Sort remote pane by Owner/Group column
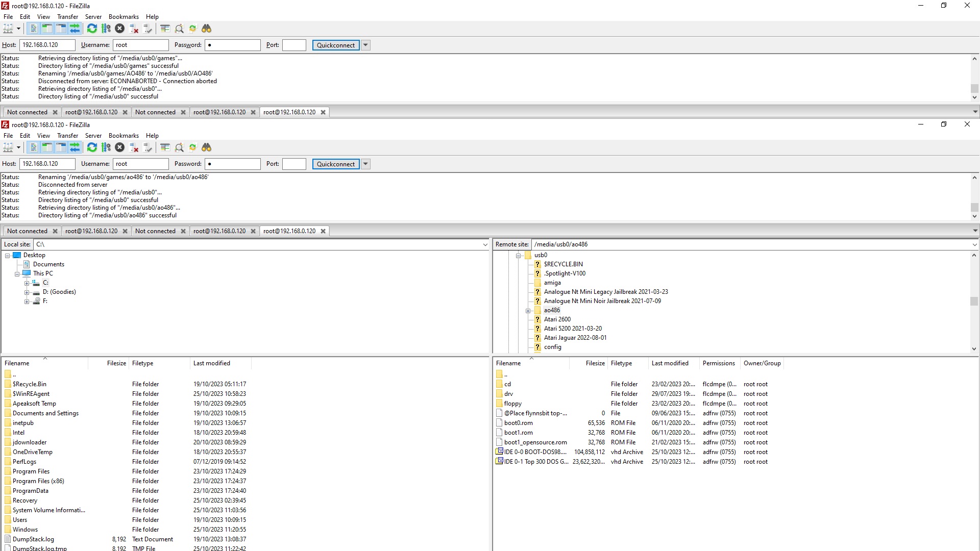The width and height of the screenshot is (980, 551). coord(762,363)
